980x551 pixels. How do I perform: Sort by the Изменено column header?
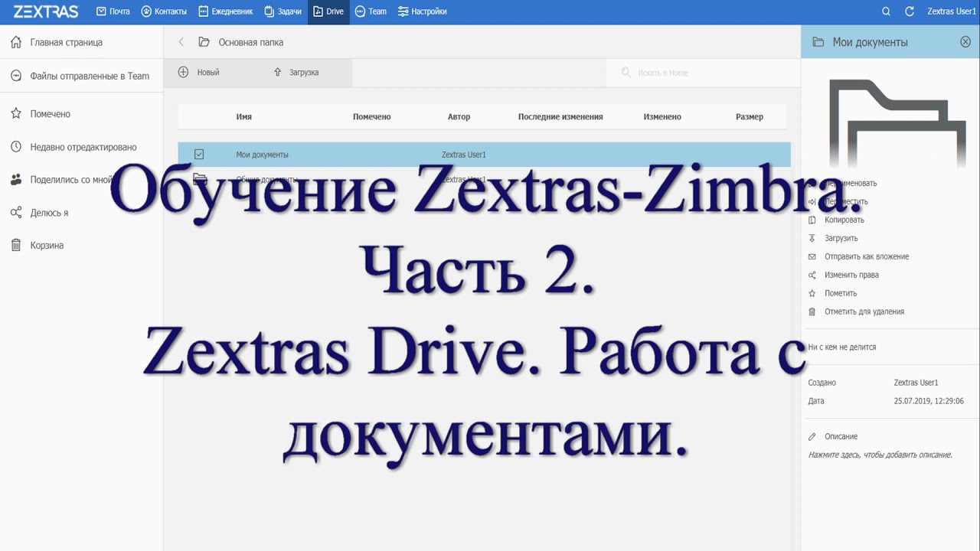(x=662, y=117)
